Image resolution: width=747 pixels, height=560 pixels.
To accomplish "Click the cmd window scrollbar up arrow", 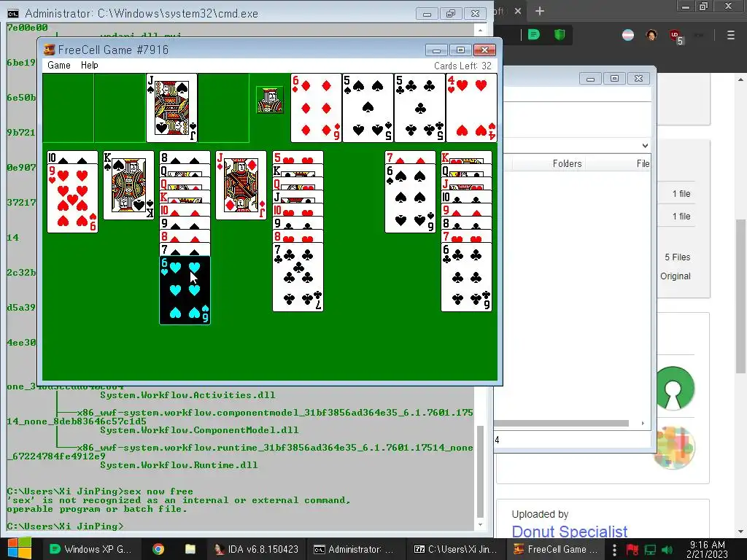I will click(480, 30).
